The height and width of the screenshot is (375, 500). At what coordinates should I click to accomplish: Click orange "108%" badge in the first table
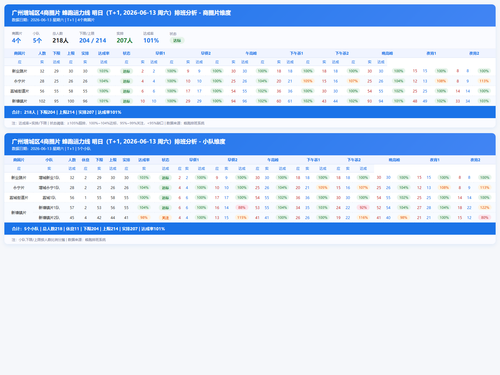point(441,81)
